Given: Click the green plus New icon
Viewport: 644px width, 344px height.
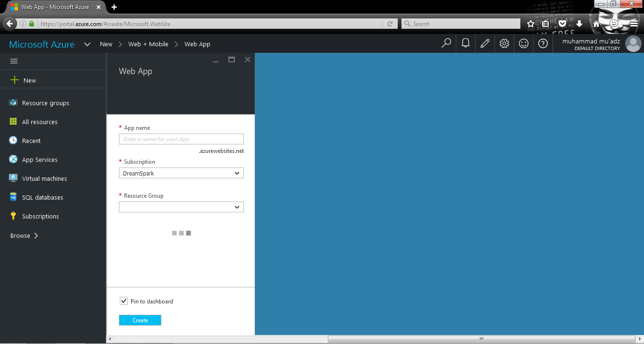Looking at the screenshot, I should (x=15, y=80).
